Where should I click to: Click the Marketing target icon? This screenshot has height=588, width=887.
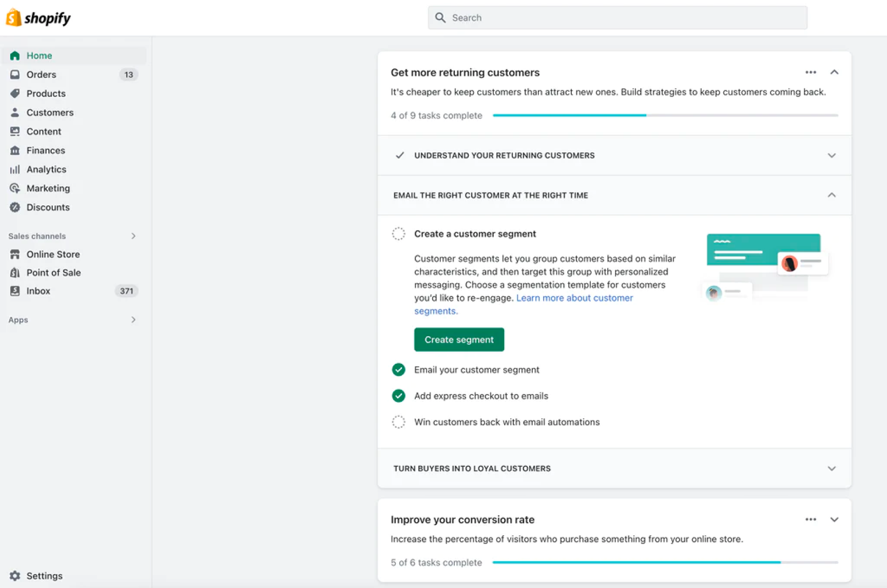click(15, 188)
